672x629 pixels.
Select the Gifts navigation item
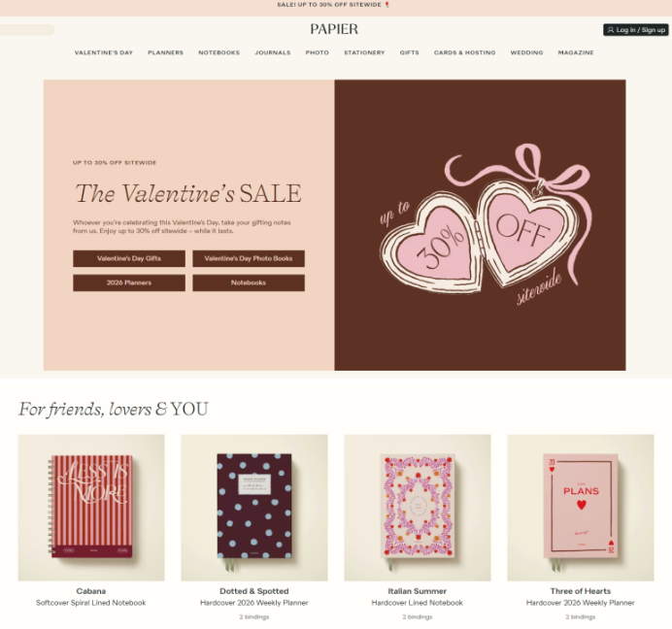tap(409, 52)
